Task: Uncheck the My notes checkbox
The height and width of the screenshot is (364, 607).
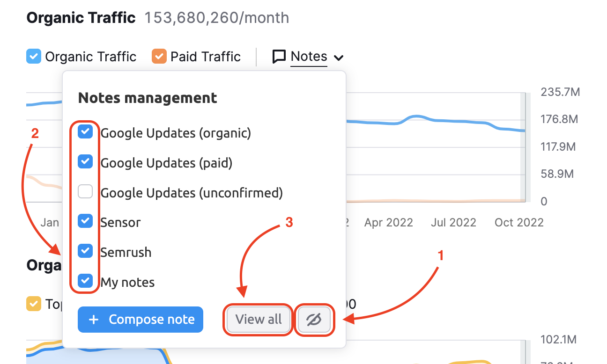Action: pyautogui.click(x=85, y=281)
